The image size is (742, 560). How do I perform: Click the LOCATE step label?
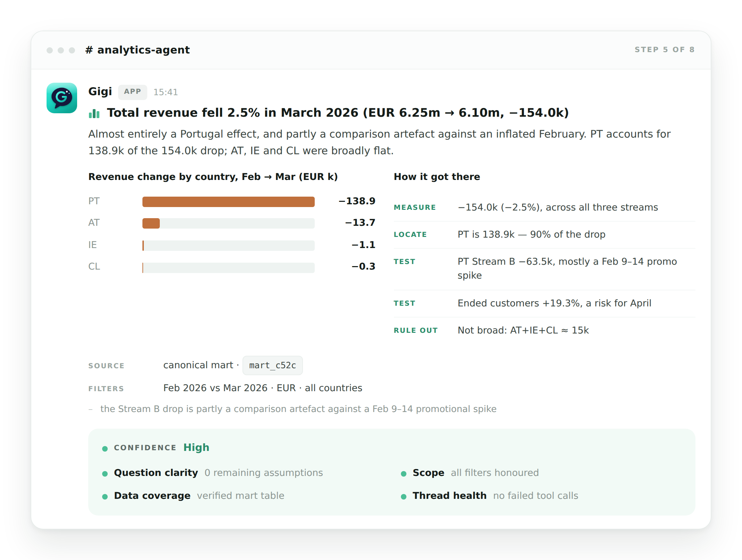410,234
